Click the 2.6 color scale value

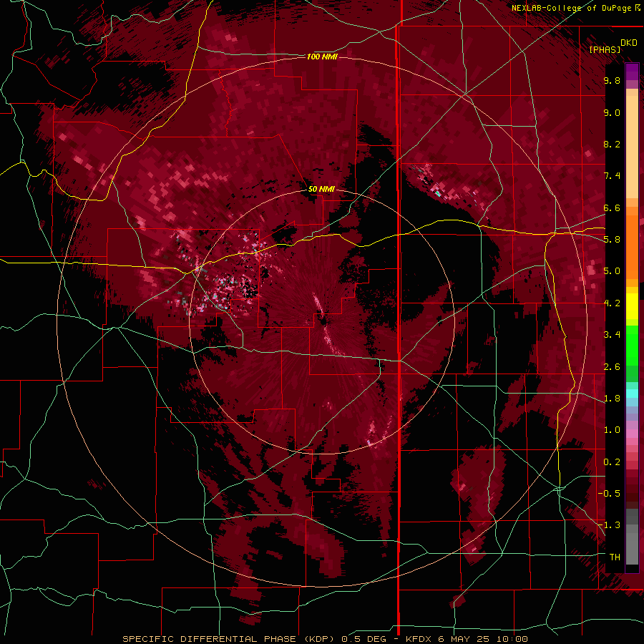(612, 367)
